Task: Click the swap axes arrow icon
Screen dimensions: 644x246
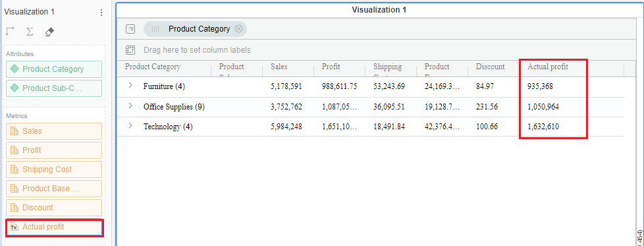Action: coord(11,31)
